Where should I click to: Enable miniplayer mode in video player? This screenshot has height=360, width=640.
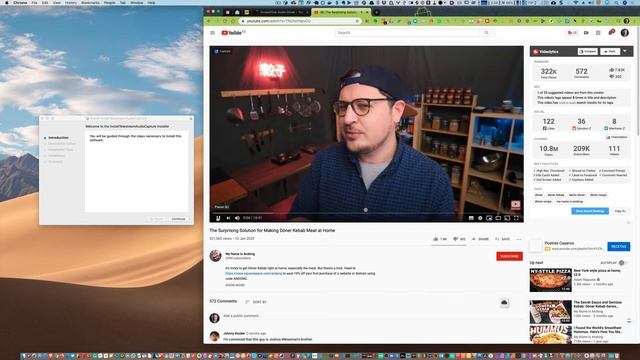coord(489,218)
